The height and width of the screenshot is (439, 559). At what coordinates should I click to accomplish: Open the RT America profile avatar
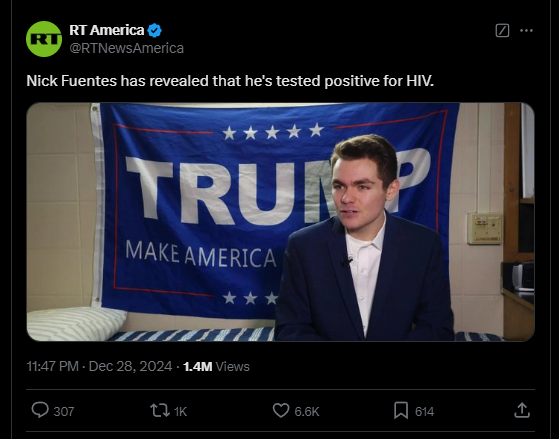(x=44, y=39)
